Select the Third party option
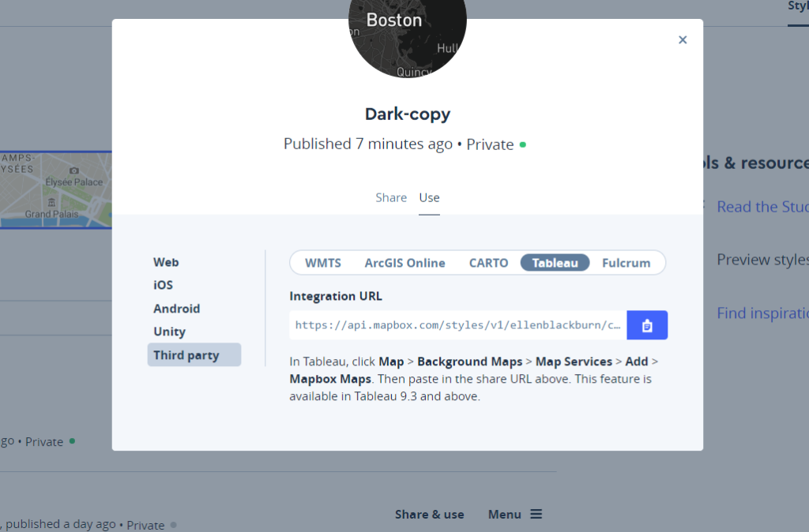 click(194, 354)
